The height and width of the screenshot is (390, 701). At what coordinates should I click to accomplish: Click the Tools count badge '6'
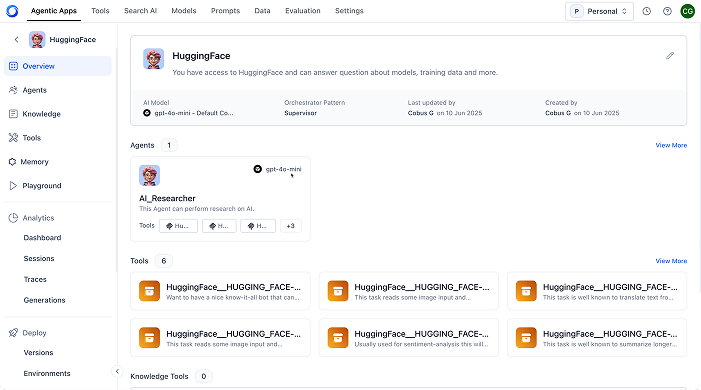coord(164,261)
